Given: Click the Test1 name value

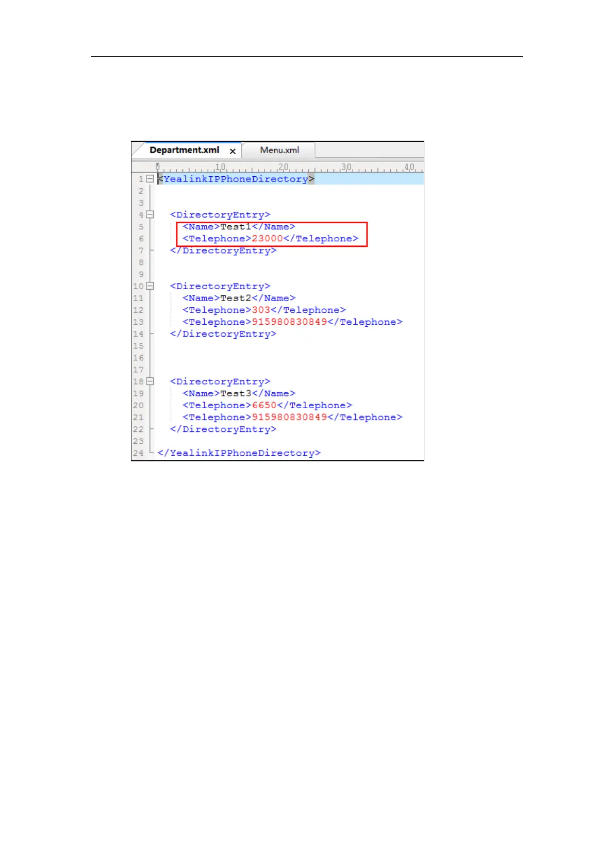Looking at the screenshot, I should tap(236, 227).
